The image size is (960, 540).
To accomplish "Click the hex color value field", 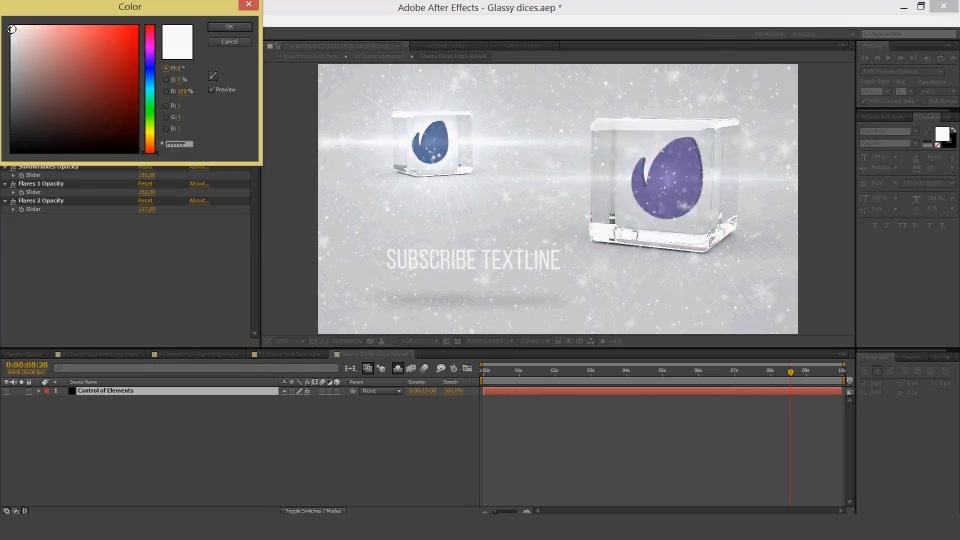I will point(179,144).
